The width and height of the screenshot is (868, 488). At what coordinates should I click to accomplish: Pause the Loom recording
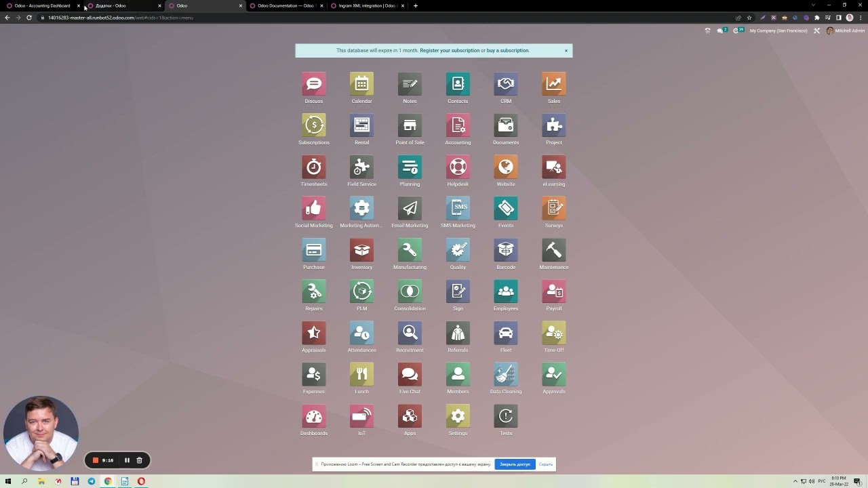(x=127, y=460)
